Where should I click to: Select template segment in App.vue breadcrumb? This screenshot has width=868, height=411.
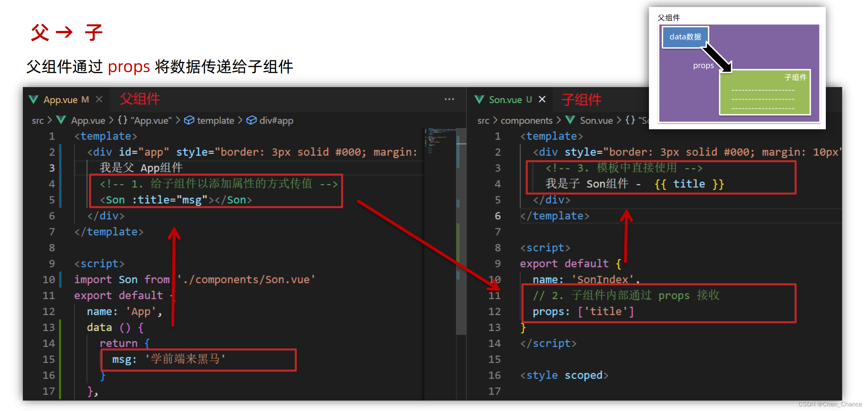[216, 120]
